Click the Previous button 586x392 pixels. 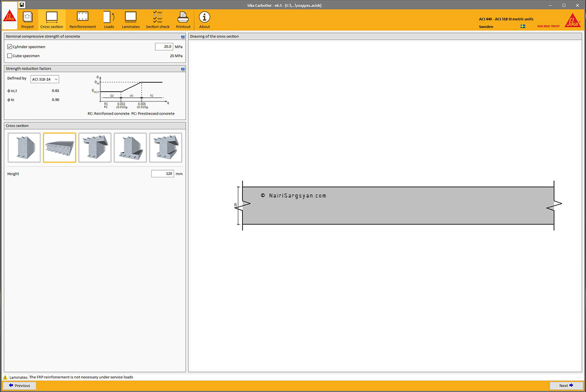[19, 386]
